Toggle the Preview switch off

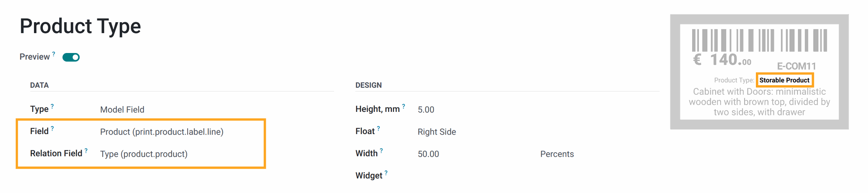pos(71,57)
